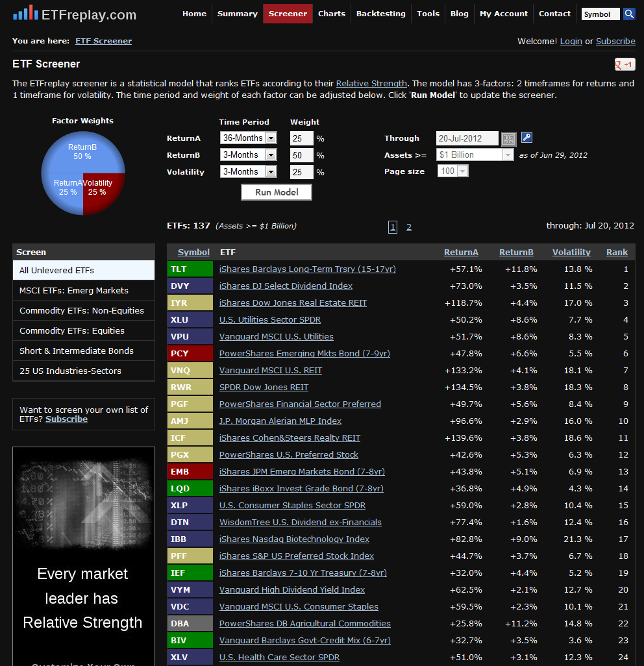
Task: Select Short & Intermediate Bonds screen
Action: pyautogui.click(x=84, y=351)
